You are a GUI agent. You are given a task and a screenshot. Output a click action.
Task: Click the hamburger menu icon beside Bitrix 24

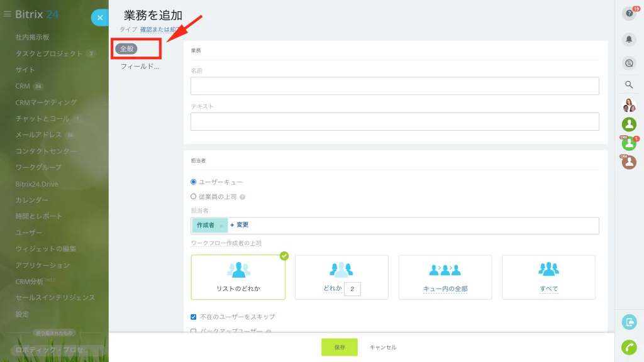7,14
